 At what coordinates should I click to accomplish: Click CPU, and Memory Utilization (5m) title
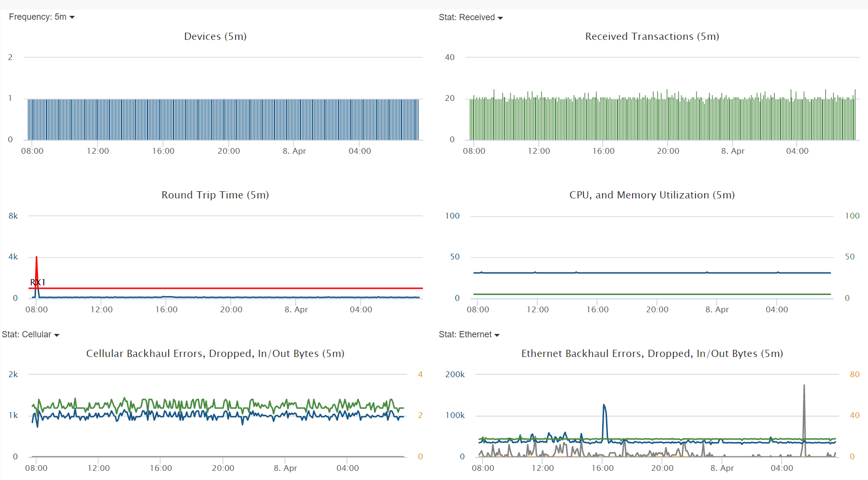pyautogui.click(x=652, y=195)
